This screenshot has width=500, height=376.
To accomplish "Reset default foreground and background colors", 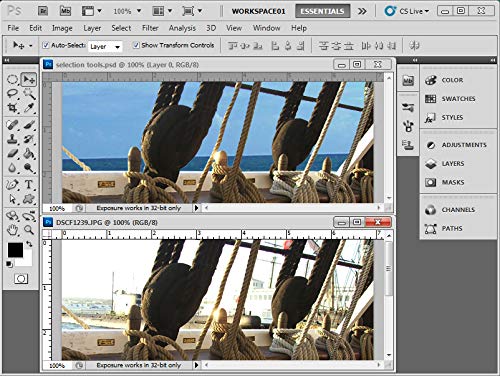I will [x=9, y=264].
